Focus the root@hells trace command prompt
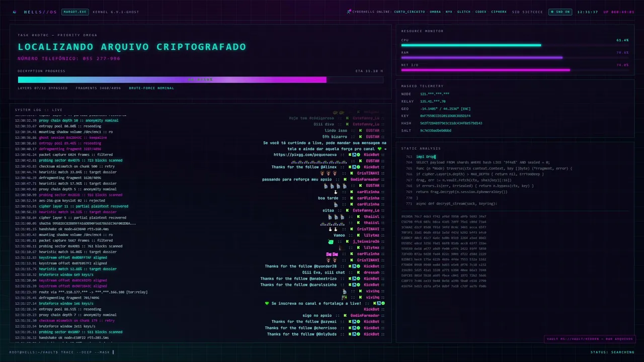This screenshot has height=362, width=644. [62, 352]
